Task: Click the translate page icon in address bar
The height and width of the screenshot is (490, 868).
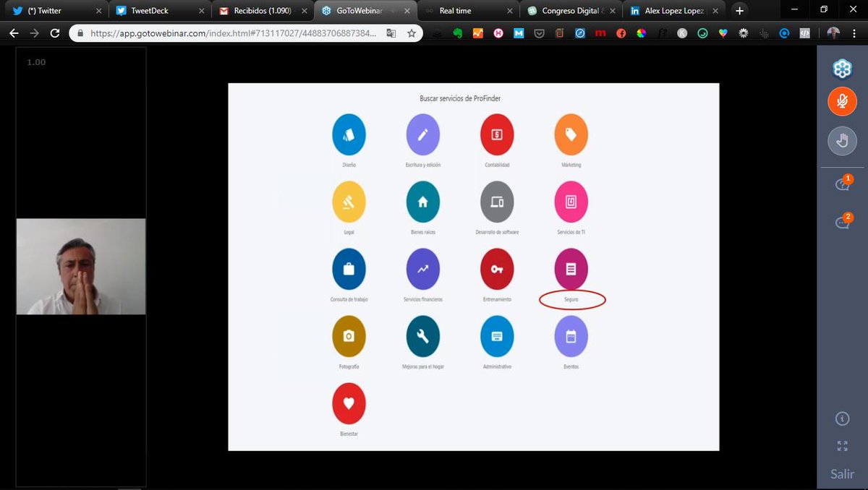Action: click(391, 33)
